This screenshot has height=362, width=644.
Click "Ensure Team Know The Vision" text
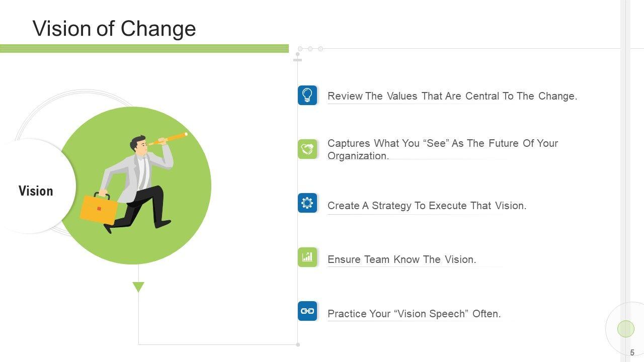(401, 259)
